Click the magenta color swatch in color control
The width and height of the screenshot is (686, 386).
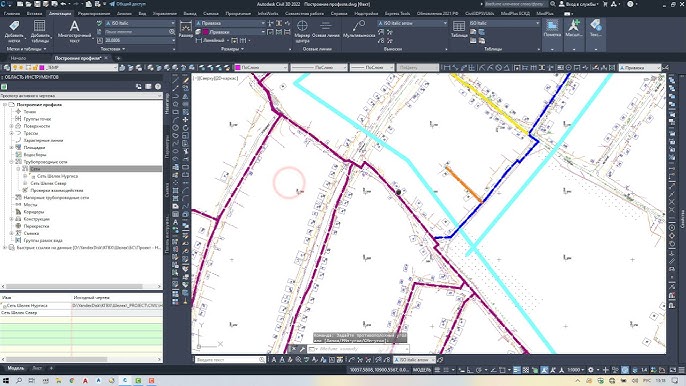click(x=238, y=67)
